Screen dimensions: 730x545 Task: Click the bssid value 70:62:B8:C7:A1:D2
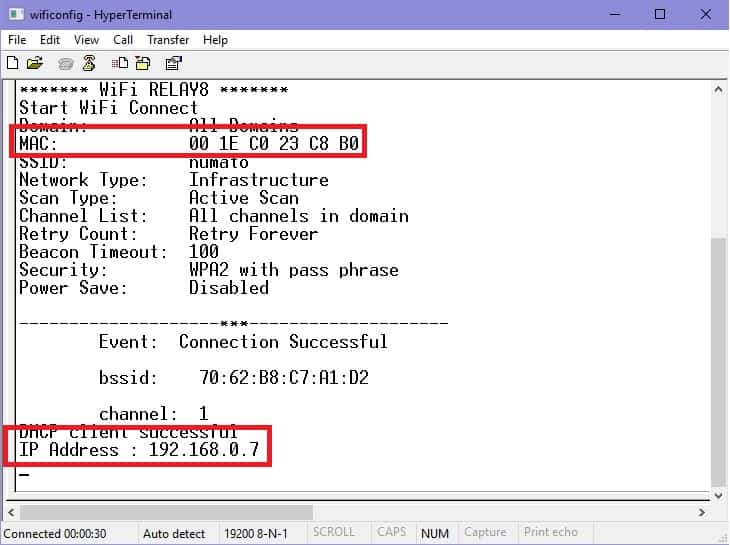pyautogui.click(x=284, y=377)
